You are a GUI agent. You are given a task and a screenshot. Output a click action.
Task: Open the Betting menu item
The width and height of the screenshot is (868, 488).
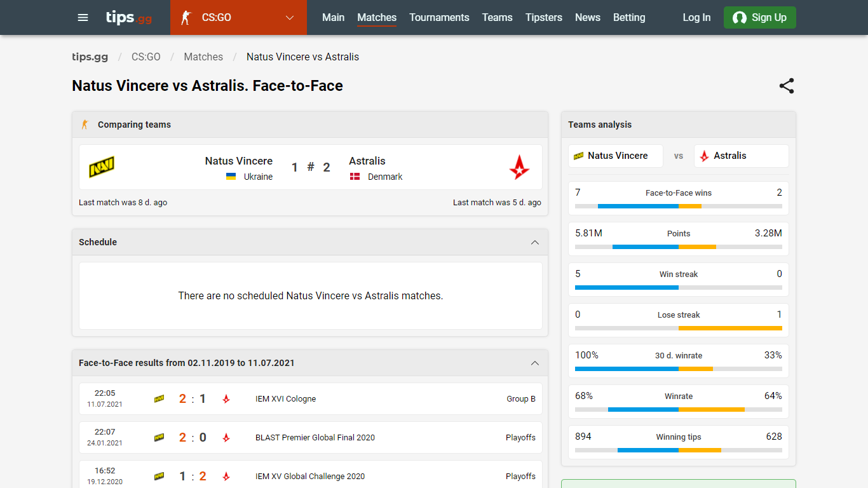tap(629, 18)
